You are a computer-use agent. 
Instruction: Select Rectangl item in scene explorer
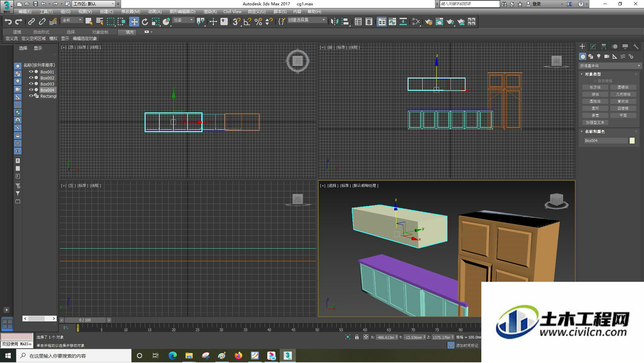tap(48, 96)
